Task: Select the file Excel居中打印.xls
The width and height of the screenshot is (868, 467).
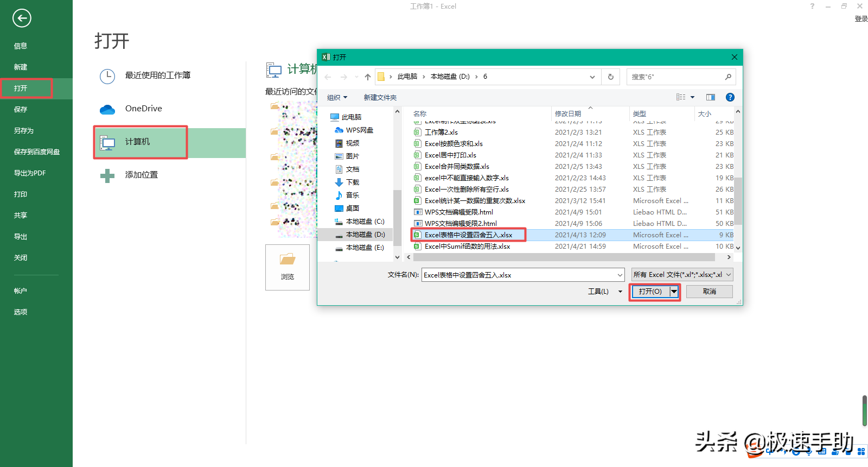Action: click(x=450, y=155)
